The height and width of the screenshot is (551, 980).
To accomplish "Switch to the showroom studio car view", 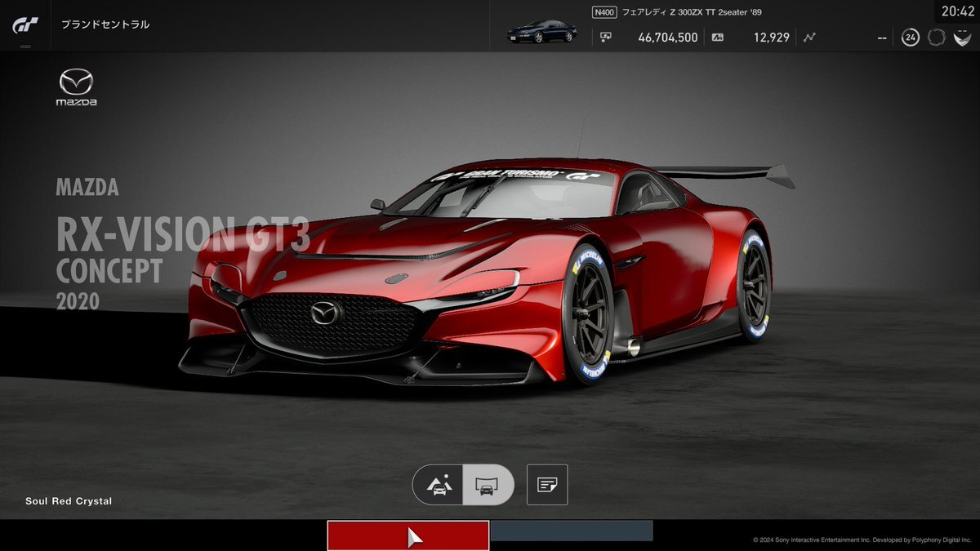I will coord(488,485).
